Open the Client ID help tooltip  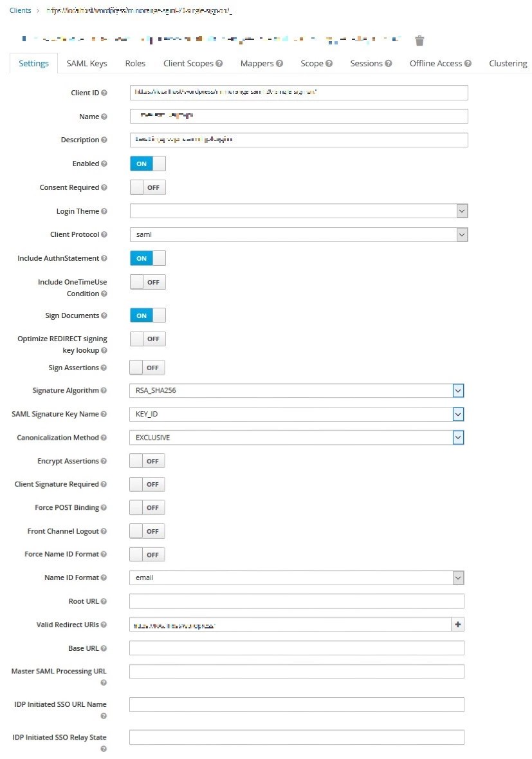point(105,92)
